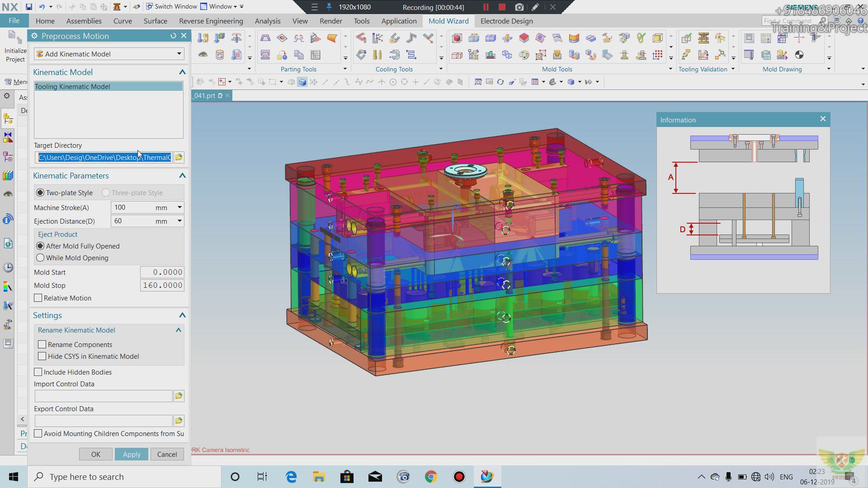This screenshot has width=868, height=488.
Task: Open Microsoft Edge from taskbar
Action: [x=291, y=477]
